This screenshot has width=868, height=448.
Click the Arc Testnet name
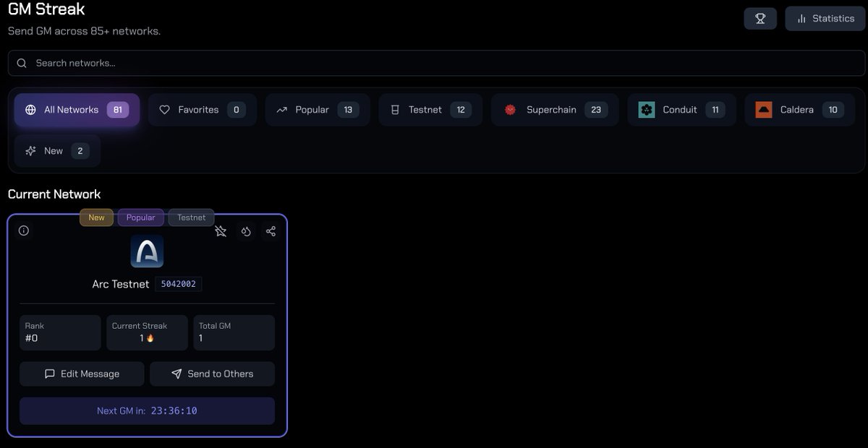(x=121, y=284)
